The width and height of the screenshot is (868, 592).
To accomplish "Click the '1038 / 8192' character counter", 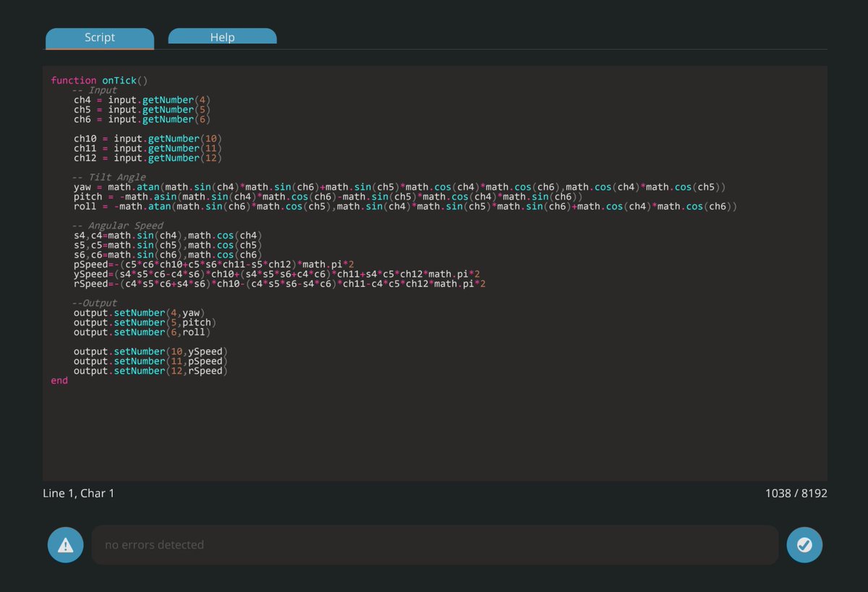I will 796,493.
